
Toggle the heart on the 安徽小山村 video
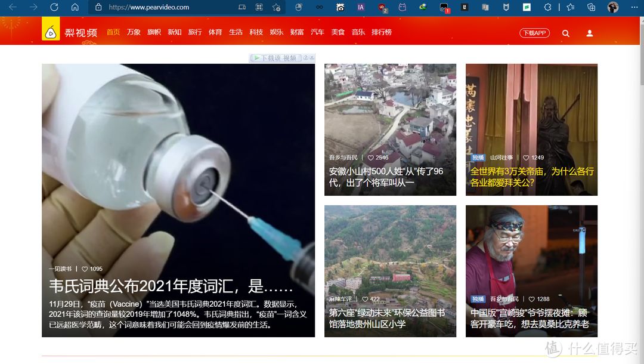(x=370, y=158)
